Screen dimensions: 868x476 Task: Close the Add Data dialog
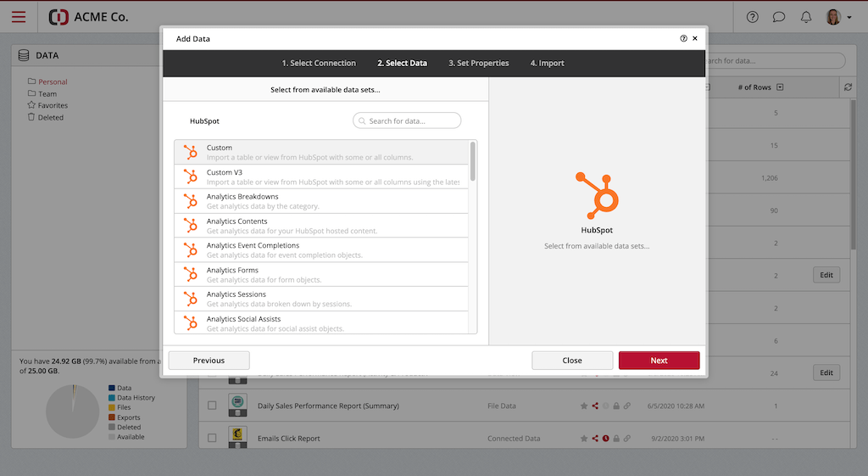pyautogui.click(x=695, y=38)
